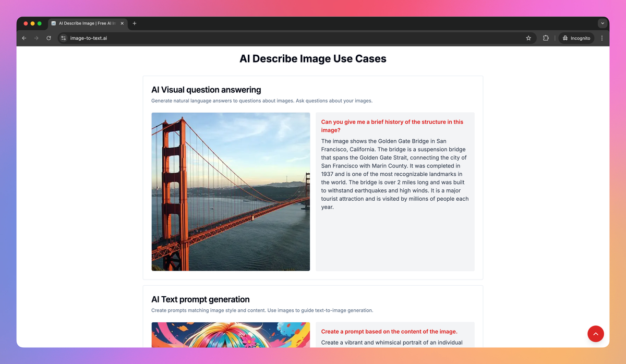The height and width of the screenshot is (364, 626).
Task: Open site information icon in address bar
Action: point(64,38)
